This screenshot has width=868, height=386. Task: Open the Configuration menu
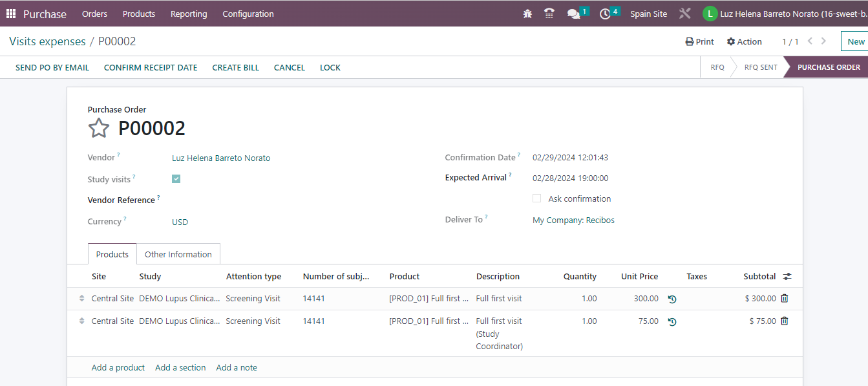click(248, 14)
